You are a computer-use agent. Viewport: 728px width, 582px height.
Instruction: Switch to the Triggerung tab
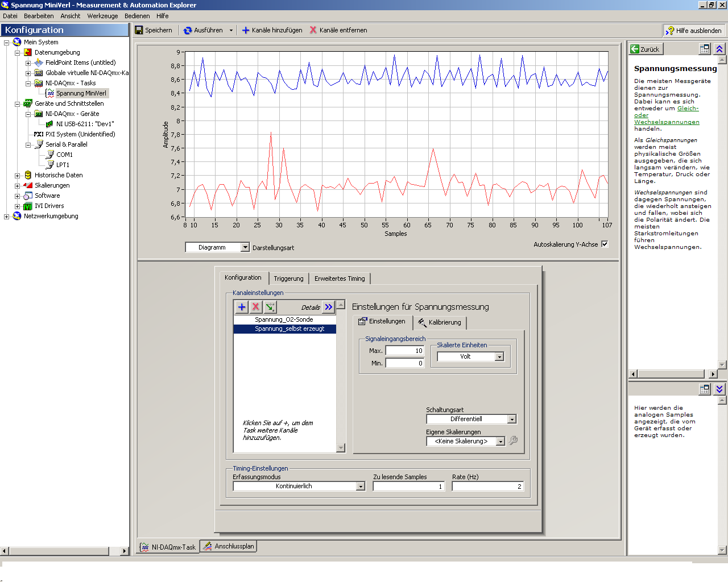(288, 278)
